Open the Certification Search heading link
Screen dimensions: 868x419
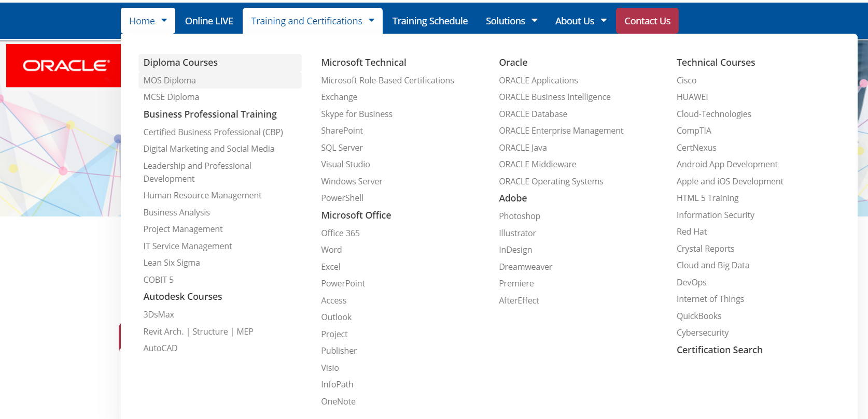719,350
